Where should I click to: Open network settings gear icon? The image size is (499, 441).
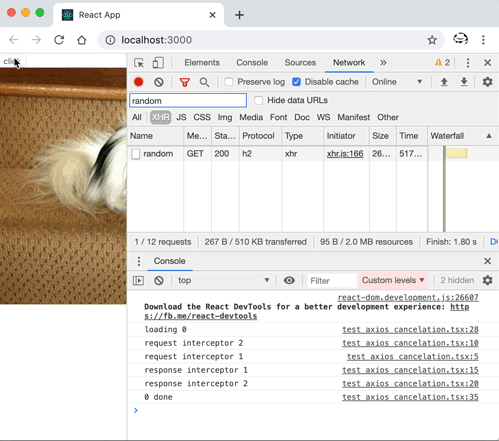[x=487, y=82]
